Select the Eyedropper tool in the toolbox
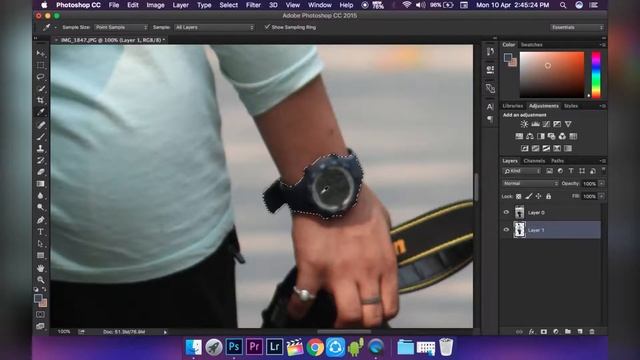Screen dimensions: 640x360 (x=40, y=112)
